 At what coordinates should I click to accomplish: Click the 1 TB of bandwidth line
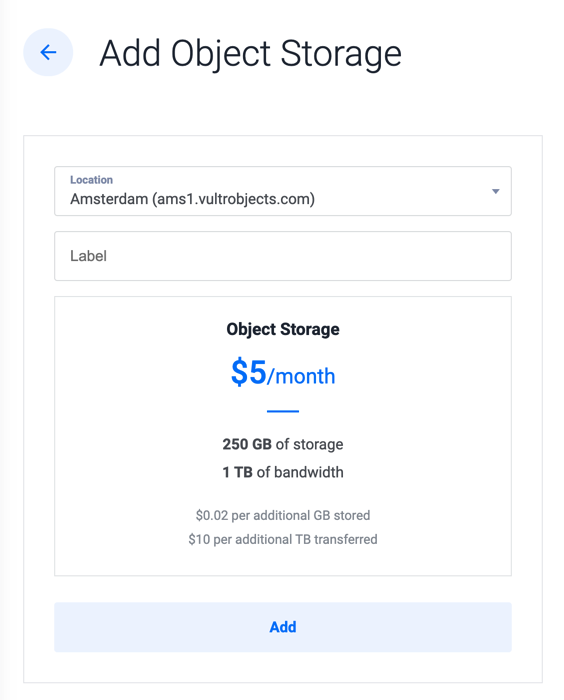283,472
